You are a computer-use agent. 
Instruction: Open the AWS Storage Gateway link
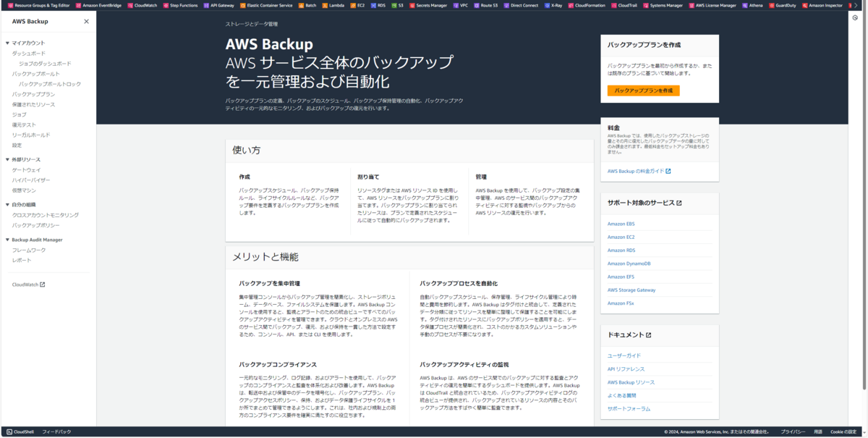631,290
